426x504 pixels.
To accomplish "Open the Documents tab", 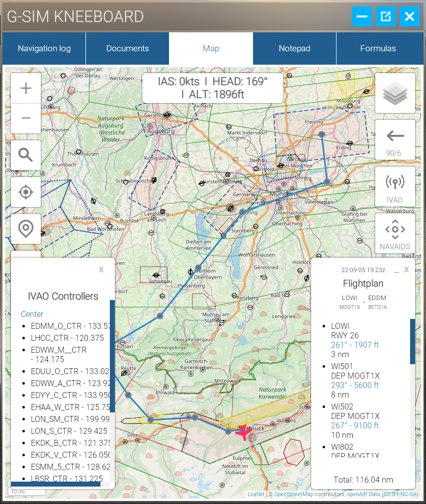I will click(127, 48).
